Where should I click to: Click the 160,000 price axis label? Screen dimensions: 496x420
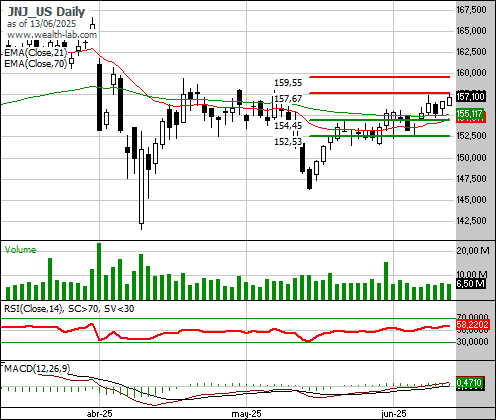pyautogui.click(x=471, y=73)
